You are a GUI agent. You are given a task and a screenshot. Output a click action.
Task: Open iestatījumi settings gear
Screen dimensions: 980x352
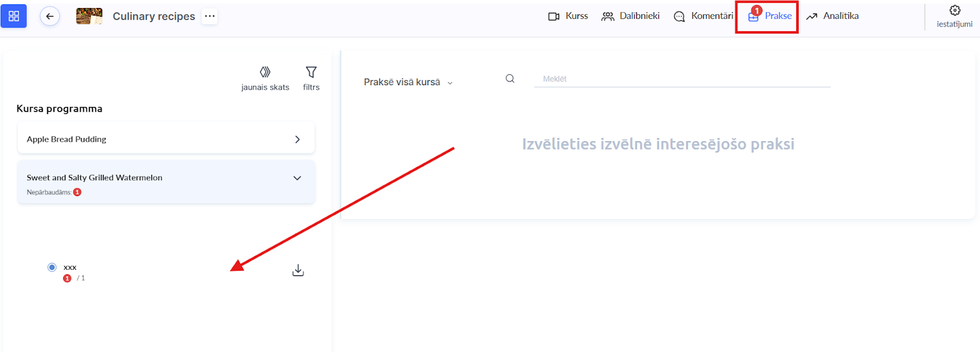(x=954, y=10)
